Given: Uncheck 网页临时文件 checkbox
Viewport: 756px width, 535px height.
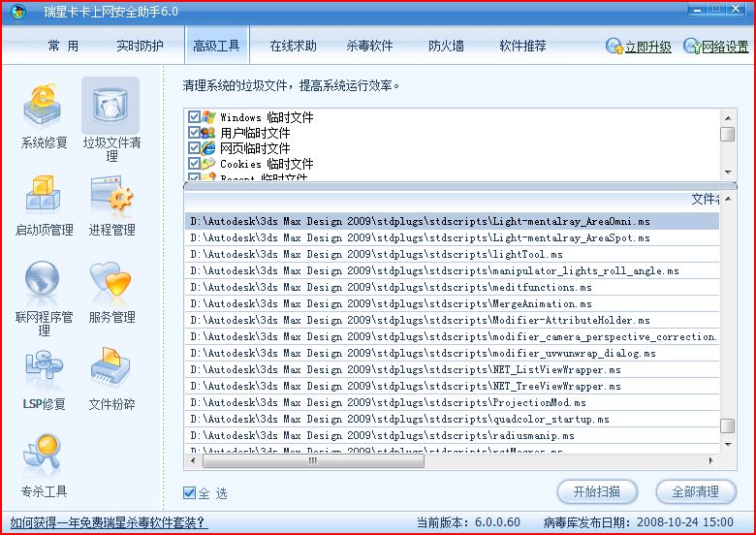Looking at the screenshot, I should (194, 147).
